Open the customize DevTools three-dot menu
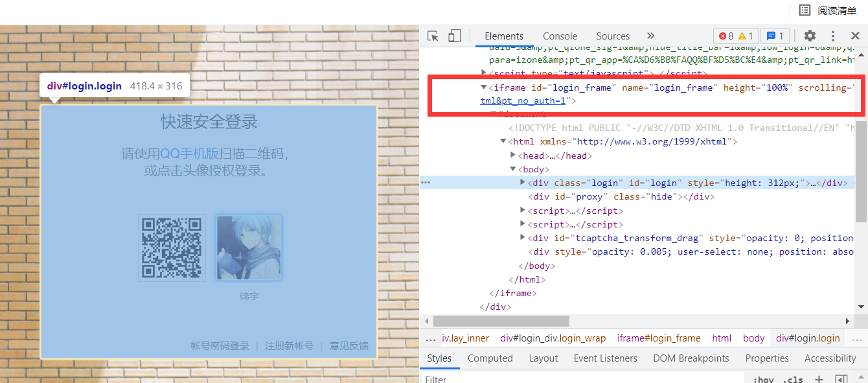 pyautogui.click(x=833, y=36)
